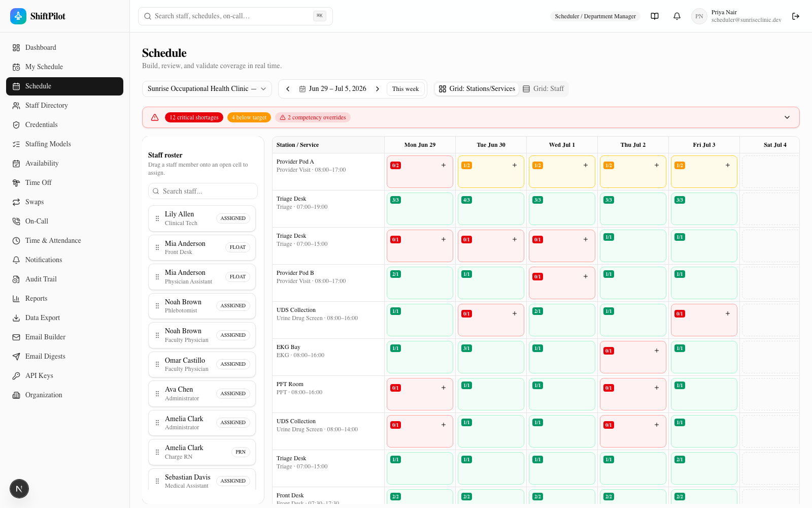
Task: Open Scheduler / Department Manager role selector
Action: pos(595,16)
